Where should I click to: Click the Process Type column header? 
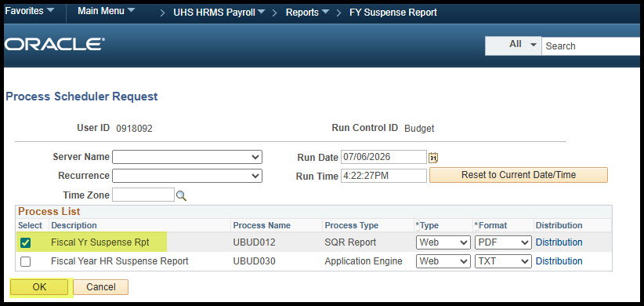[352, 225]
